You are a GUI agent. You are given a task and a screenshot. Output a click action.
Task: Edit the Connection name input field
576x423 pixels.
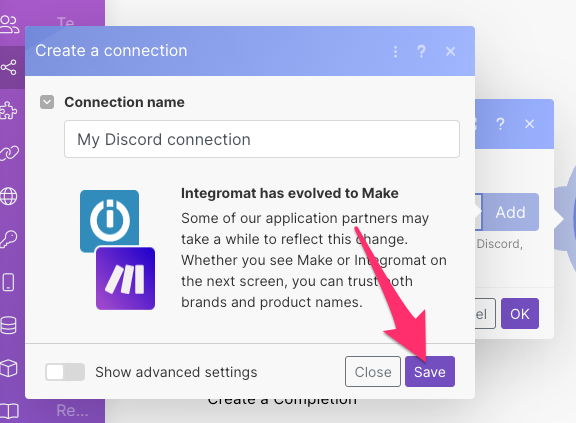pos(262,139)
